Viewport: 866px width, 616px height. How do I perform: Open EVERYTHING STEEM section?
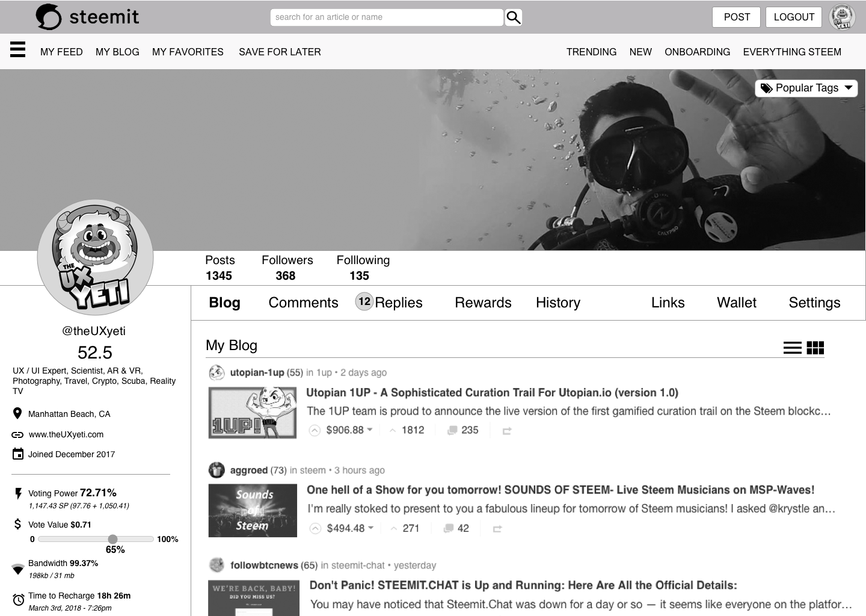pyautogui.click(x=792, y=52)
